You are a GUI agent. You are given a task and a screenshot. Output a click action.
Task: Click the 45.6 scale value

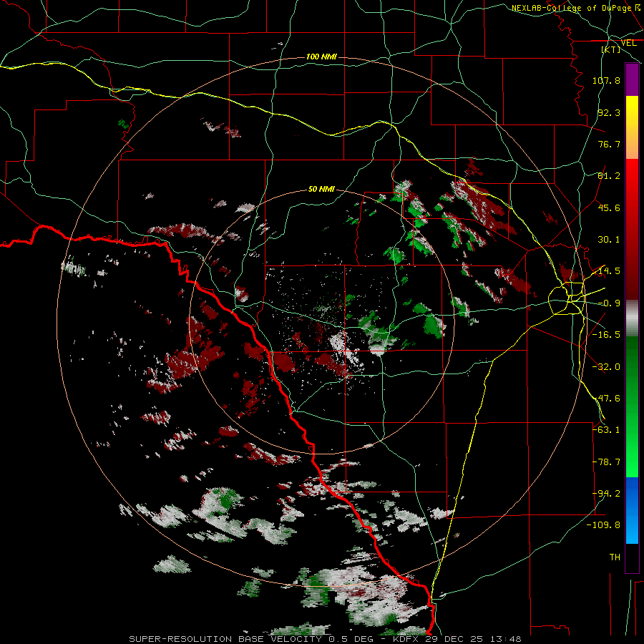(609, 208)
